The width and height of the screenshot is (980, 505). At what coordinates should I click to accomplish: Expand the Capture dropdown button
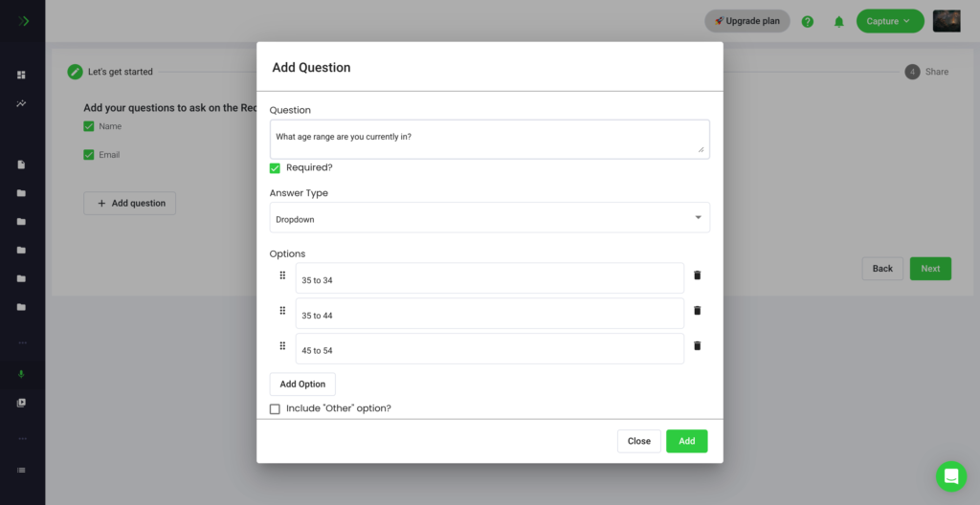pos(889,21)
